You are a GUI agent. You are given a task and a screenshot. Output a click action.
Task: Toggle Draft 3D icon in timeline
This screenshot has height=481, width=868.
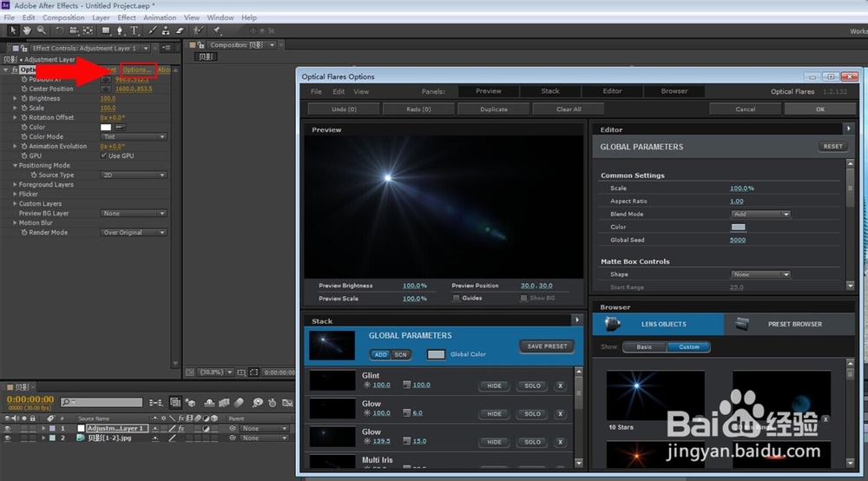point(190,402)
